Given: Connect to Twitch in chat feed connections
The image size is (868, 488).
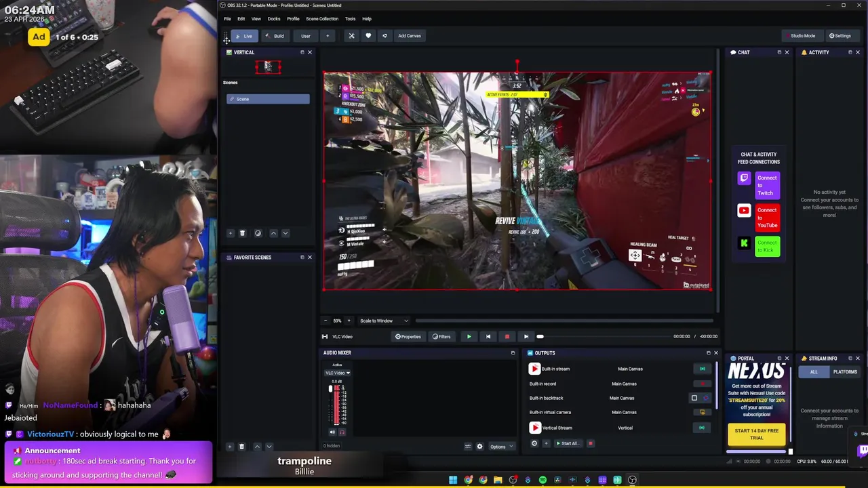Looking at the screenshot, I should [767, 186].
